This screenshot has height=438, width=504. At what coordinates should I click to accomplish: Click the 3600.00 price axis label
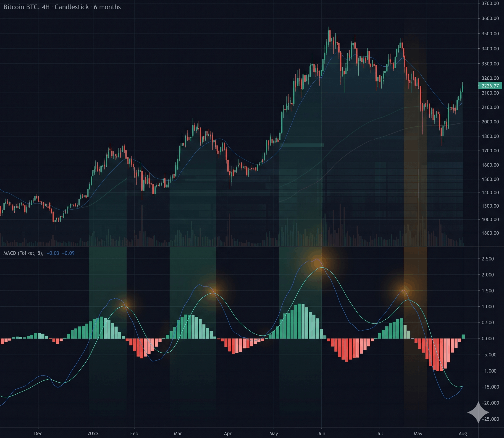tap(490, 18)
